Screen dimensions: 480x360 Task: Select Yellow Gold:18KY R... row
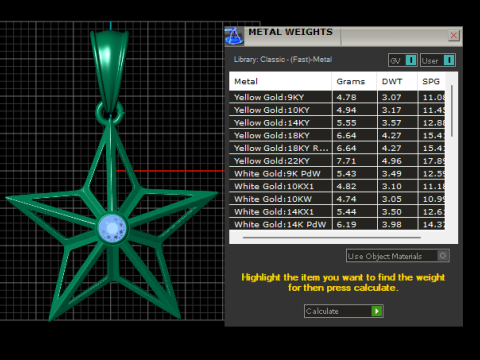click(337, 148)
